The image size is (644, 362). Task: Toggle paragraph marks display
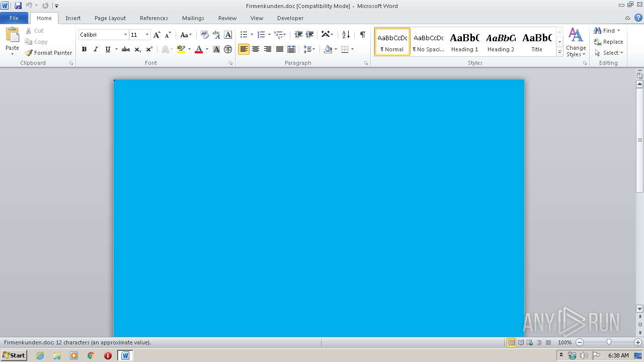point(362,35)
